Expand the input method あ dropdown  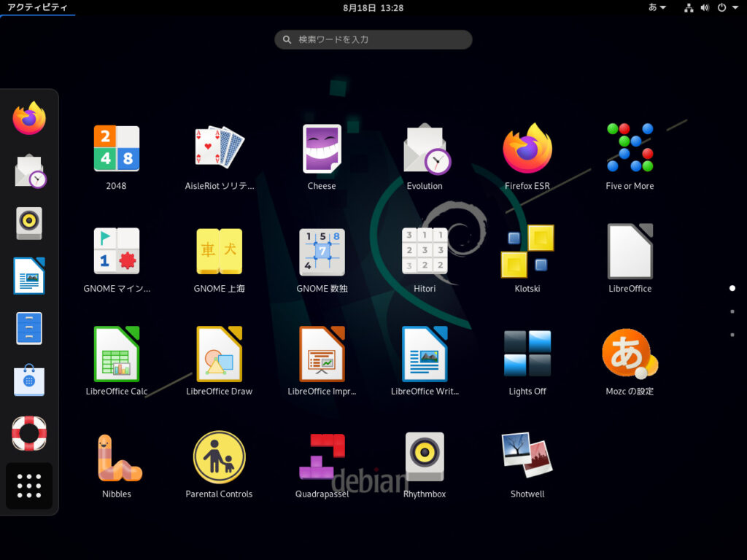(657, 8)
